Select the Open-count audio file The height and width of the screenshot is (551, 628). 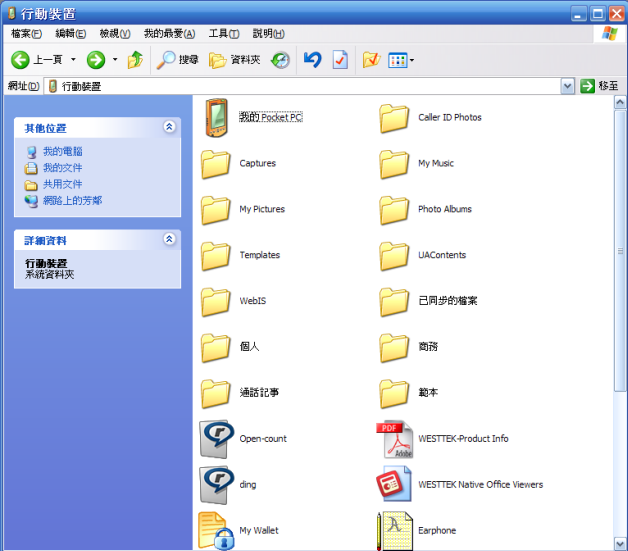pos(243,439)
